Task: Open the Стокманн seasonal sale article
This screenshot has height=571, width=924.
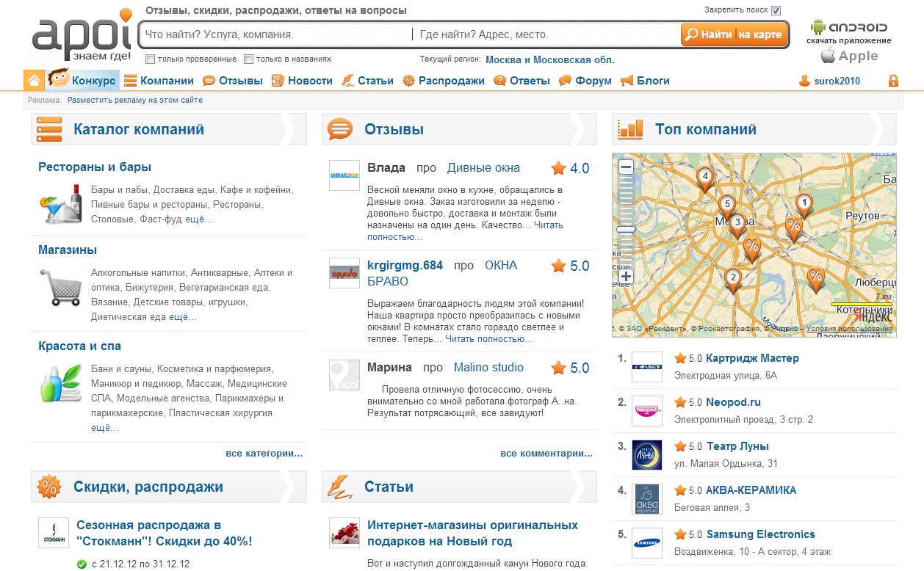Action: (165, 534)
